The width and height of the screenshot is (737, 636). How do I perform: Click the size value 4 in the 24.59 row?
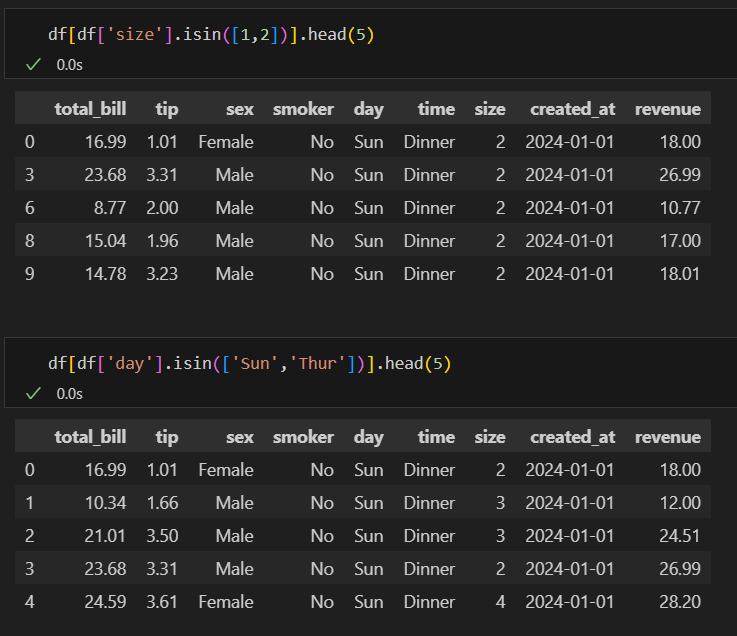(x=501, y=602)
